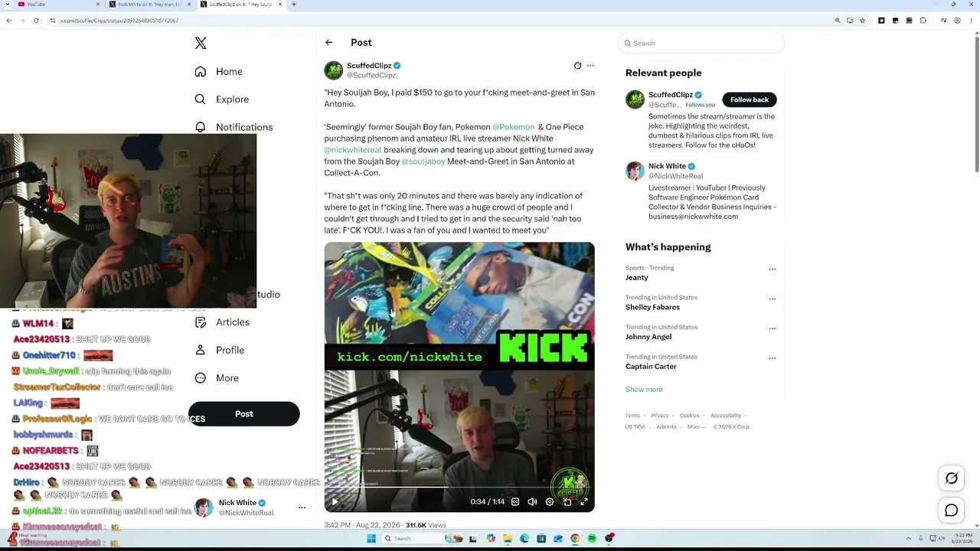Click the X logo in the sidebar
Viewport: 980px width, 551px height.
click(201, 44)
